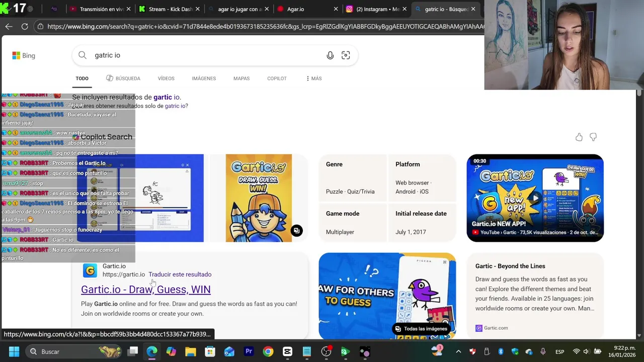
Task: Open Google Chrome on taskbar
Action: [x=268, y=351]
